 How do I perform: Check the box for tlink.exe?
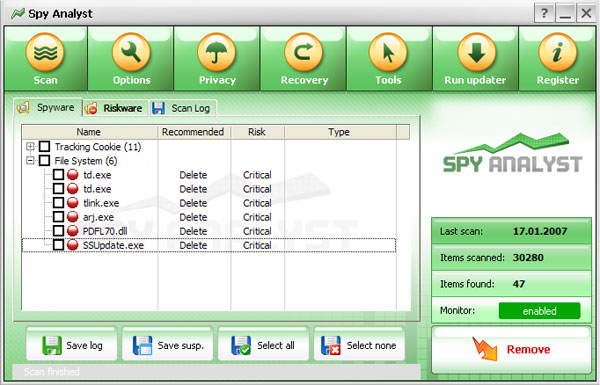coord(58,203)
